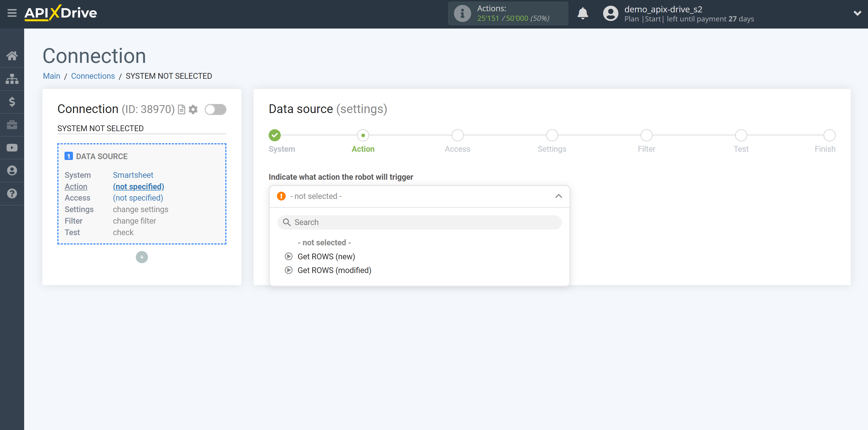Open the Actions usage info tooltip

coord(462,14)
